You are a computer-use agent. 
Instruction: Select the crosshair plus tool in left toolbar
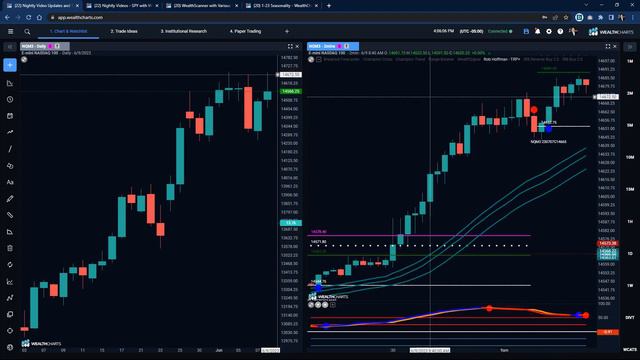[x=10, y=65]
